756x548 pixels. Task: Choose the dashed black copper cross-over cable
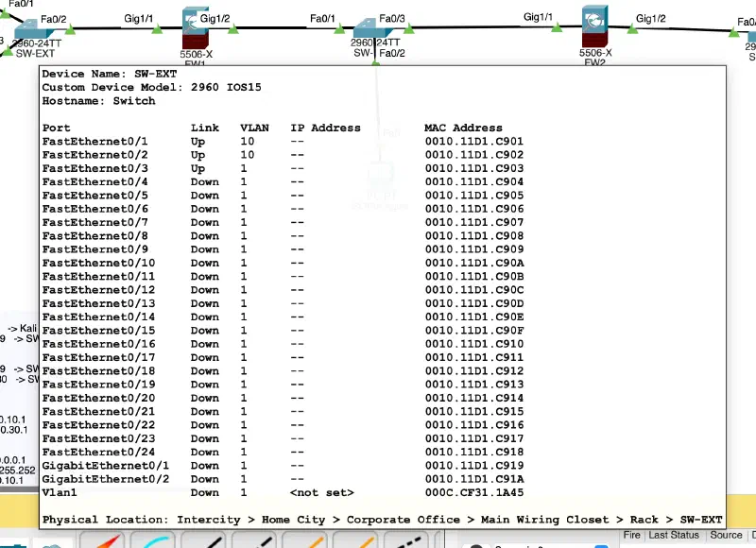255,540
